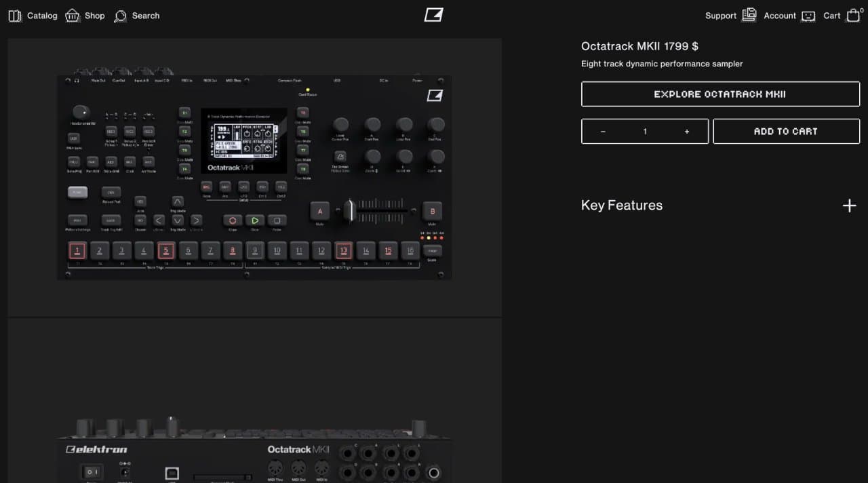Click the Support manual icon
This screenshot has width=868, height=483.
pos(749,15)
